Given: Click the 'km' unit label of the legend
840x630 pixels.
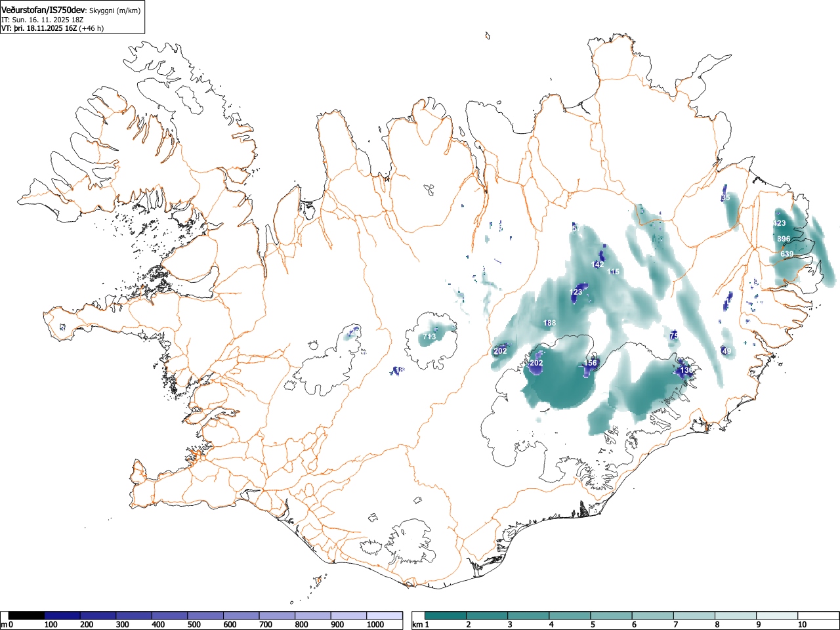Looking at the screenshot, I should [x=417, y=625].
